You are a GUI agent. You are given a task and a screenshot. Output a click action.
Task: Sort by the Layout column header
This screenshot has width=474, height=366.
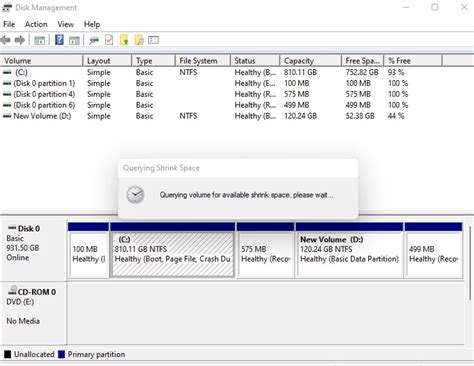tap(107, 61)
